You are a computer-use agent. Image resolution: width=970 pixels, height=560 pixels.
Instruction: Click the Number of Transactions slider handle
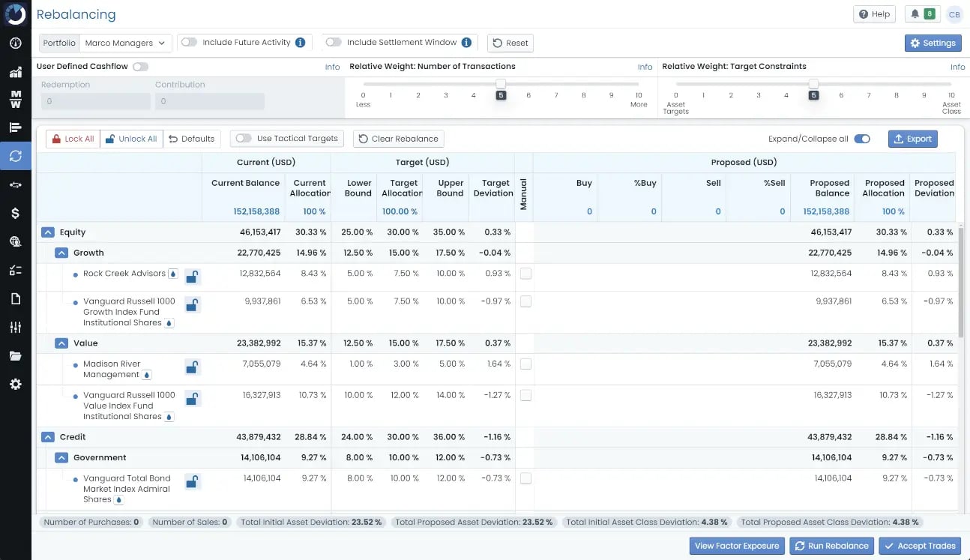tap(501, 84)
